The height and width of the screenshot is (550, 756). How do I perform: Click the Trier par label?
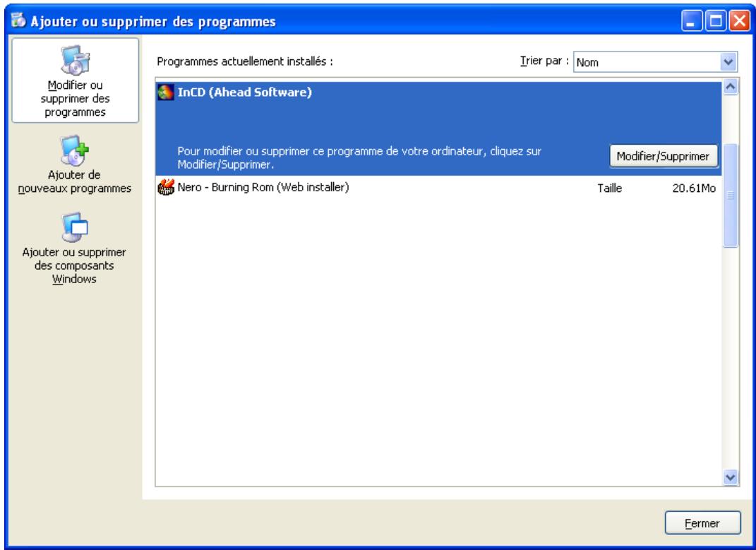(544, 61)
